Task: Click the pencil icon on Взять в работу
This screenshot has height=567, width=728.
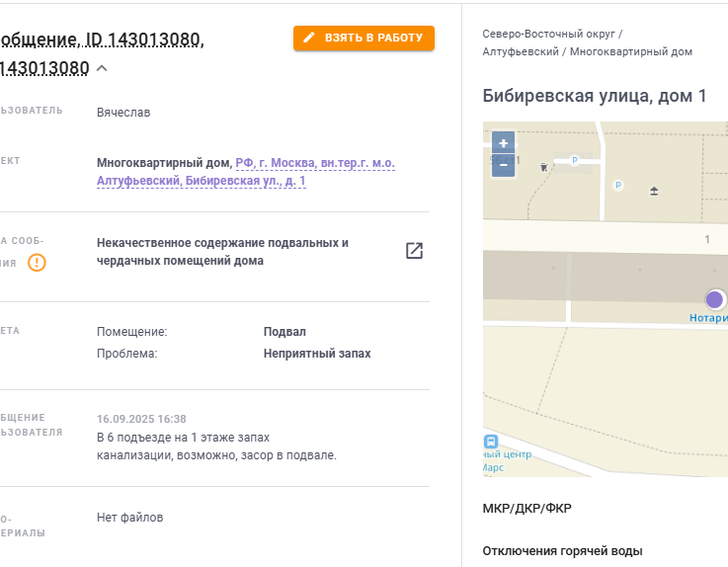Action: coord(309,38)
